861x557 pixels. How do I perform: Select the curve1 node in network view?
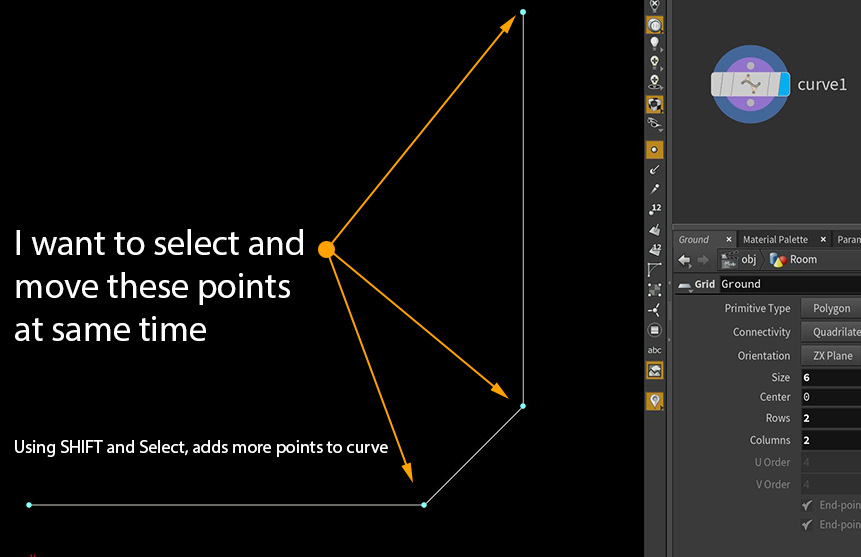750,85
